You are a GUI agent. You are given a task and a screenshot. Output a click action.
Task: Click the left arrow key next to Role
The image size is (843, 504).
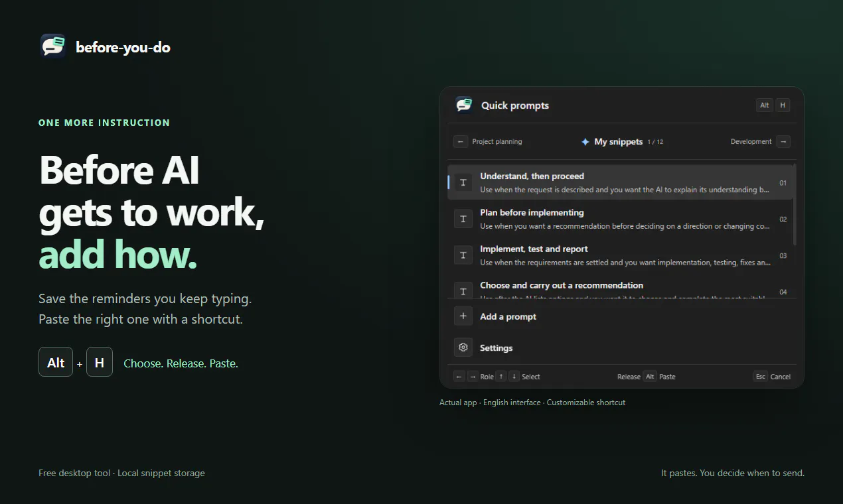pos(459,377)
